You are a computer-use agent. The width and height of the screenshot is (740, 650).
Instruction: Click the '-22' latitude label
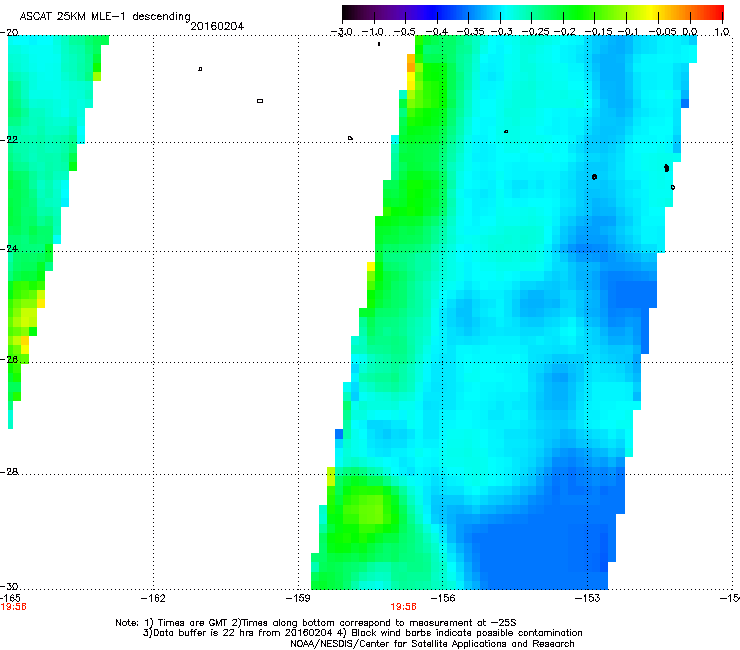9,140
